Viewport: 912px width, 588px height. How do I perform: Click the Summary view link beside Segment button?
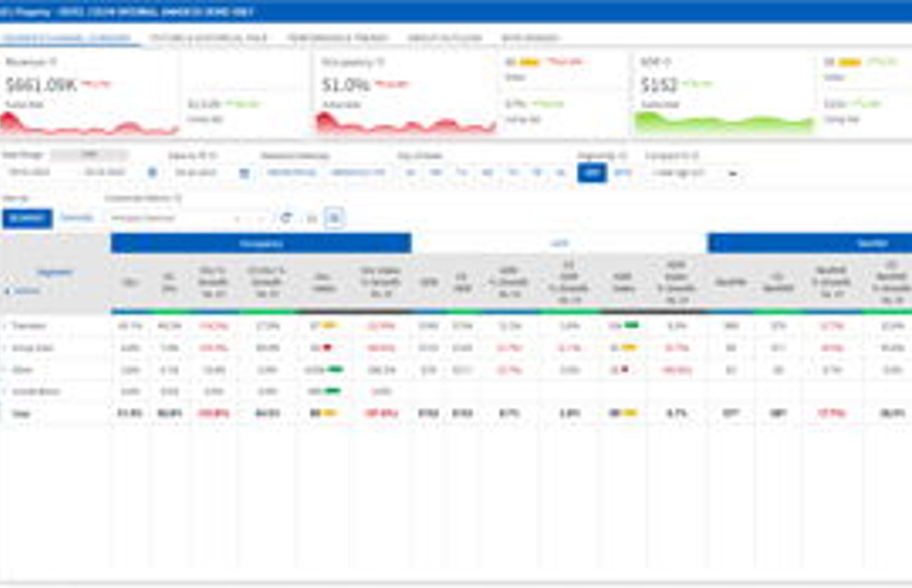click(x=76, y=218)
